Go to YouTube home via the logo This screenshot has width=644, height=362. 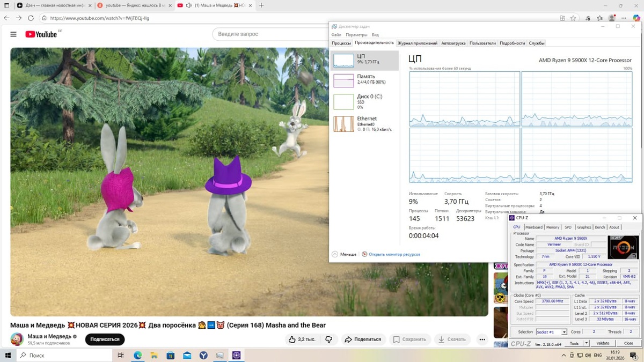click(x=41, y=34)
